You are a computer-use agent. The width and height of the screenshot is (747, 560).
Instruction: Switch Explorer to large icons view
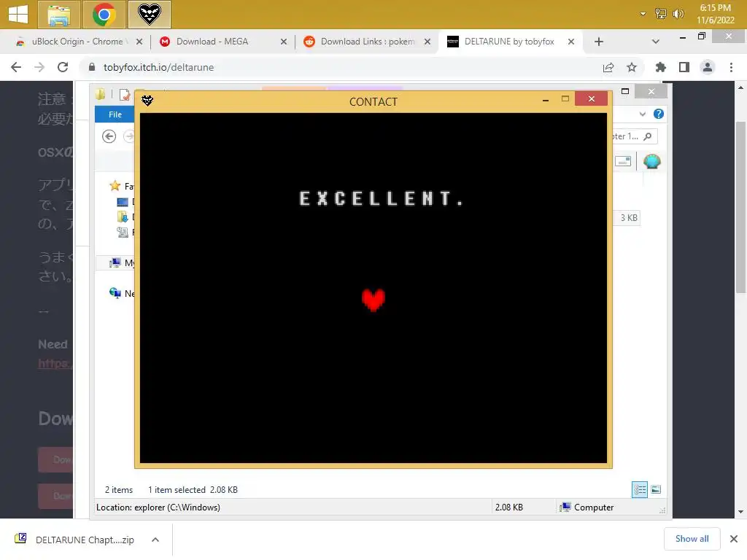pyautogui.click(x=656, y=489)
